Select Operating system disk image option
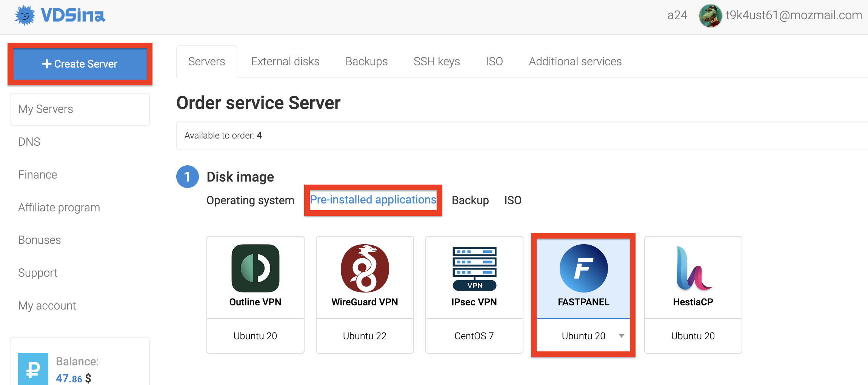 click(x=250, y=200)
